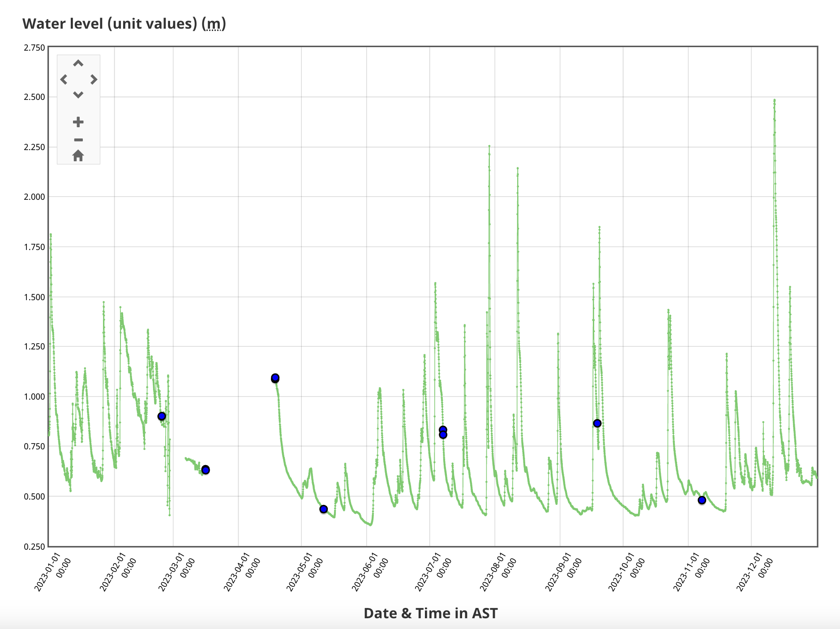Screen dimensions: 840x629
Task: Reset the view with the home icon
Action: point(78,156)
